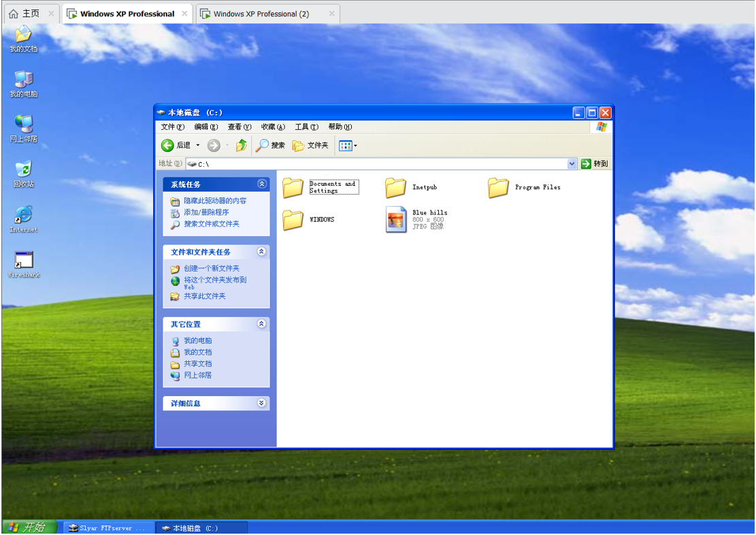This screenshot has width=756, height=535.
Task: Close the Windows XP Professional (2) tab
Action: 331,14
